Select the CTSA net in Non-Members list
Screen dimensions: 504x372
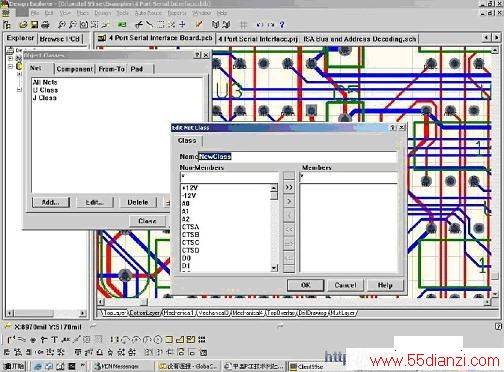(x=191, y=227)
